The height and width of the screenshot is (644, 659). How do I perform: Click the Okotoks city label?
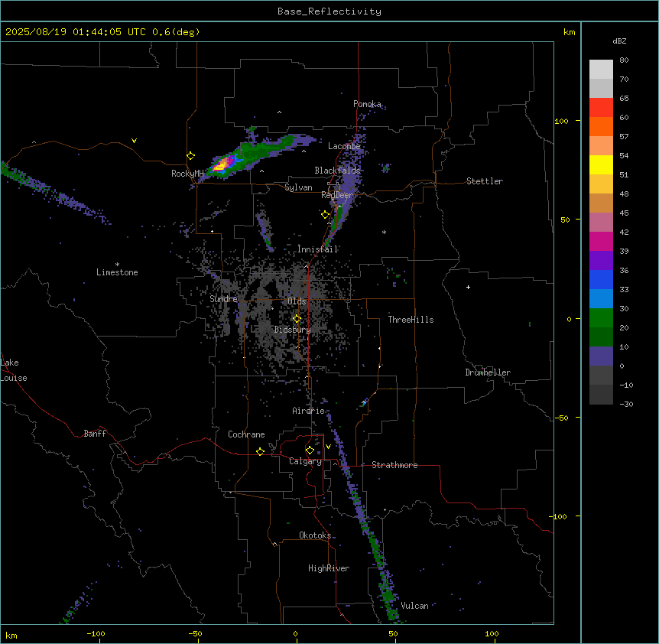click(x=315, y=535)
